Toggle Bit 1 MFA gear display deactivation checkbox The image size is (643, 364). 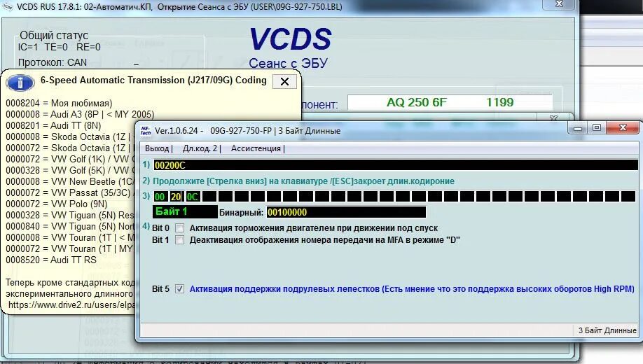pos(179,240)
